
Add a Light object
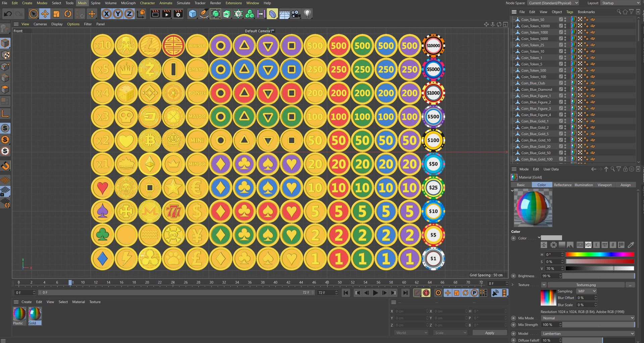click(307, 14)
